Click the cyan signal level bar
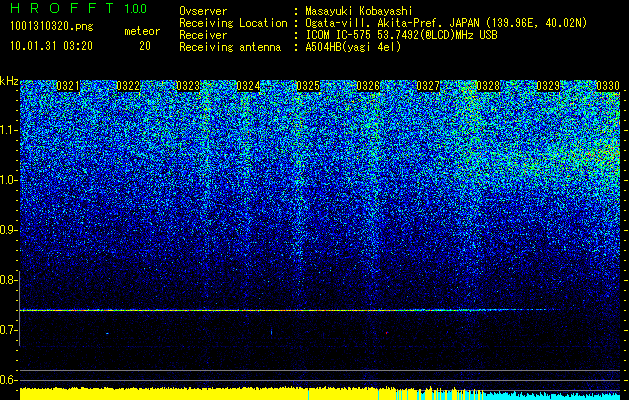The image size is (629, 400). coord(554,396)
